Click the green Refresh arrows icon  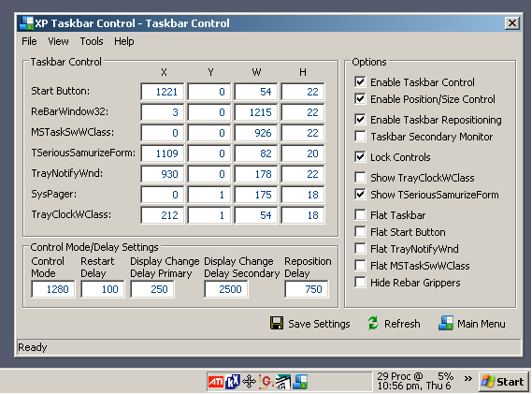373,323
